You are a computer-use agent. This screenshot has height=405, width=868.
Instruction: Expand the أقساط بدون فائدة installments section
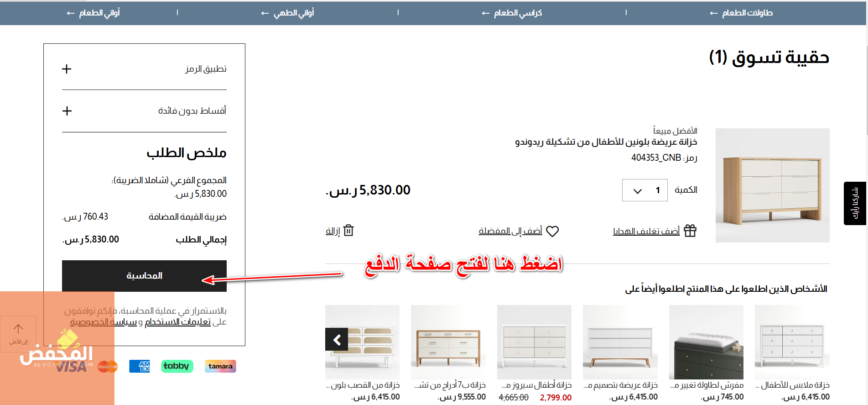[x=67, y=111]
